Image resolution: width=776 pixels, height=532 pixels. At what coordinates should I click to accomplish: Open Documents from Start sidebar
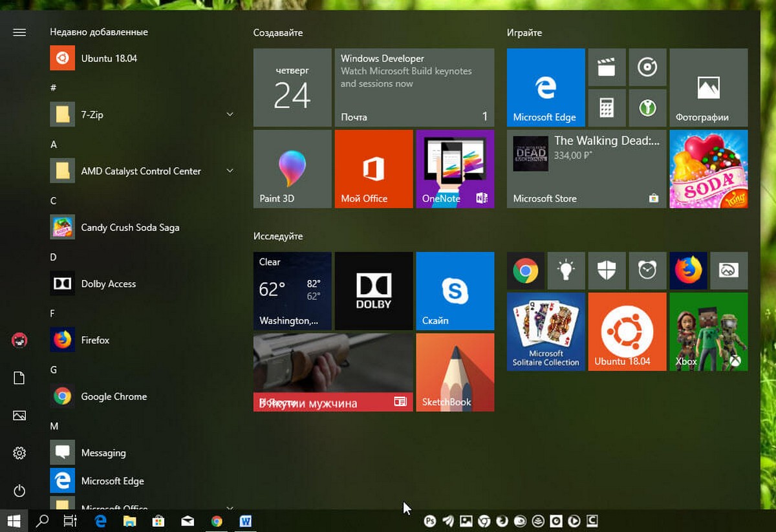19,378
